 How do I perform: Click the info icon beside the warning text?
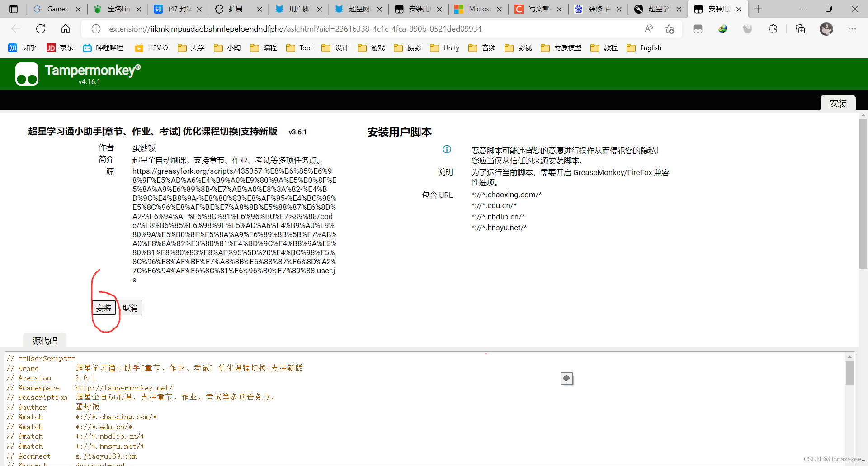tap(447, 149)
